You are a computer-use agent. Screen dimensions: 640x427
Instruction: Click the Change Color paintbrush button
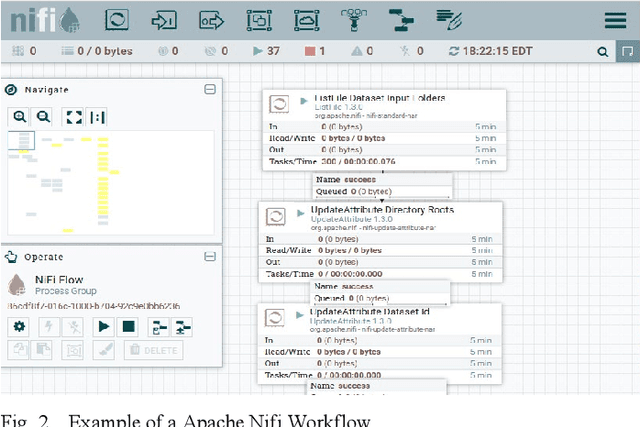[x=104, y=350]
